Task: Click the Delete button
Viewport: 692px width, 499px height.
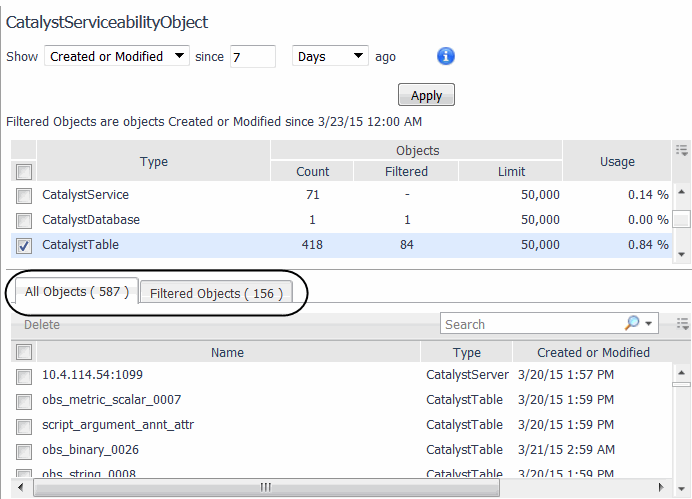Action: pyautogui.click(x=42, y=324)
